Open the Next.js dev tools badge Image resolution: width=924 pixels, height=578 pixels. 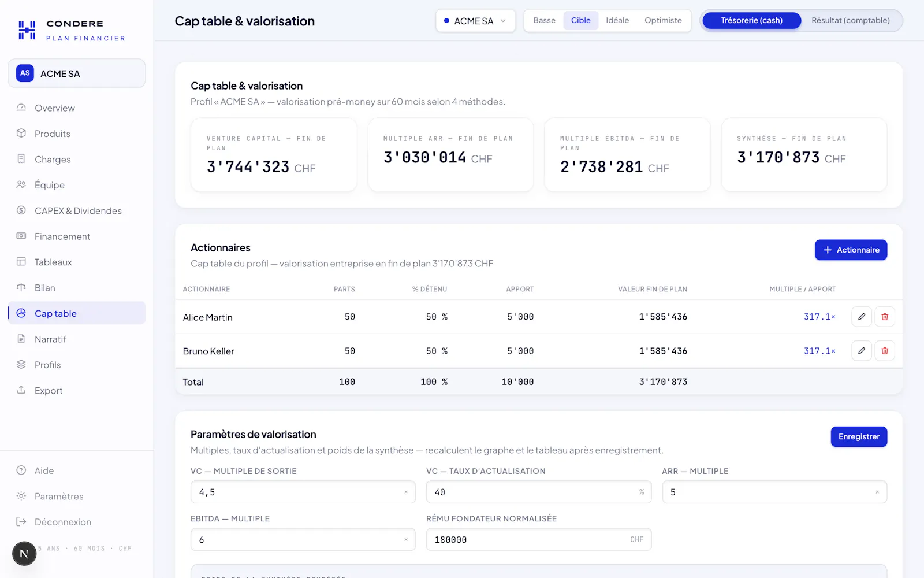click(x=24, y=554)
